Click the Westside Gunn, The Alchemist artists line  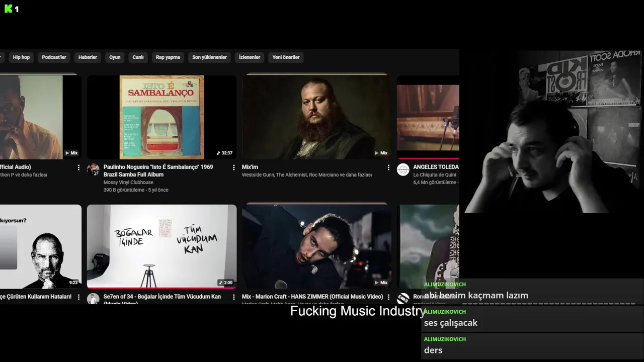(x=307, y=175)
